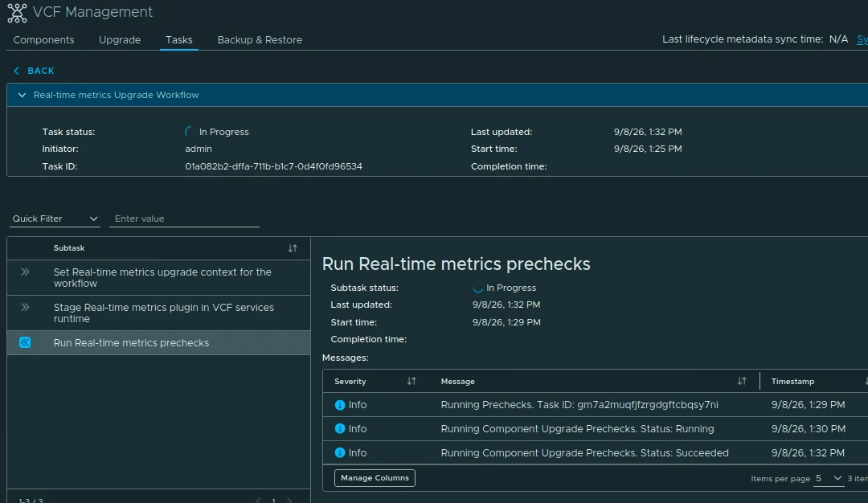Sort the Message column

point(742,381)
